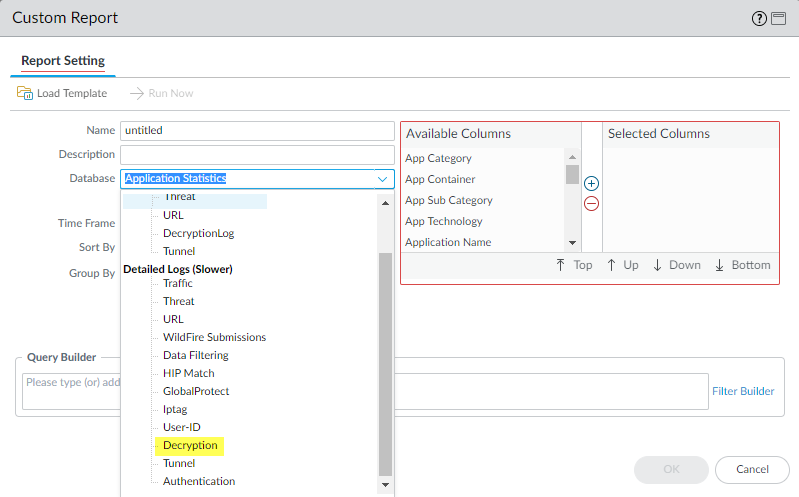This screenshot has height=497, width=799.
Task: Click the minus icon to remove column
Action: [591, 203]
